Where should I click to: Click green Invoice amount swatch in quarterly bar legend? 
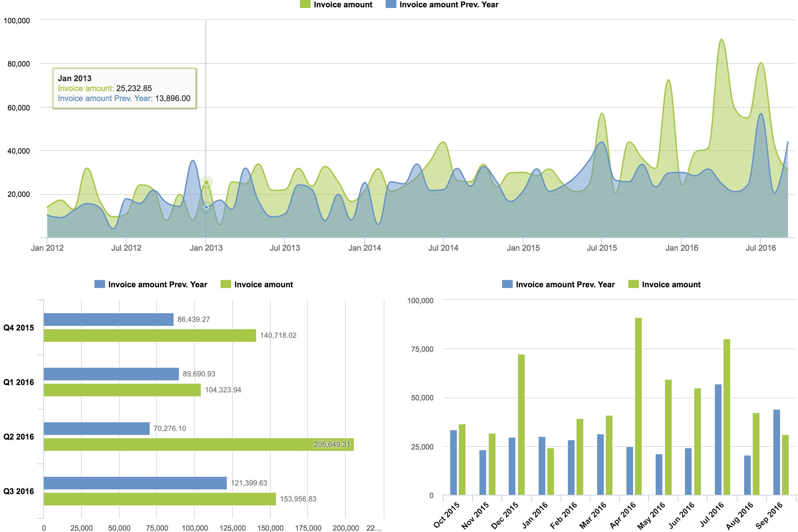click(226, 284)
